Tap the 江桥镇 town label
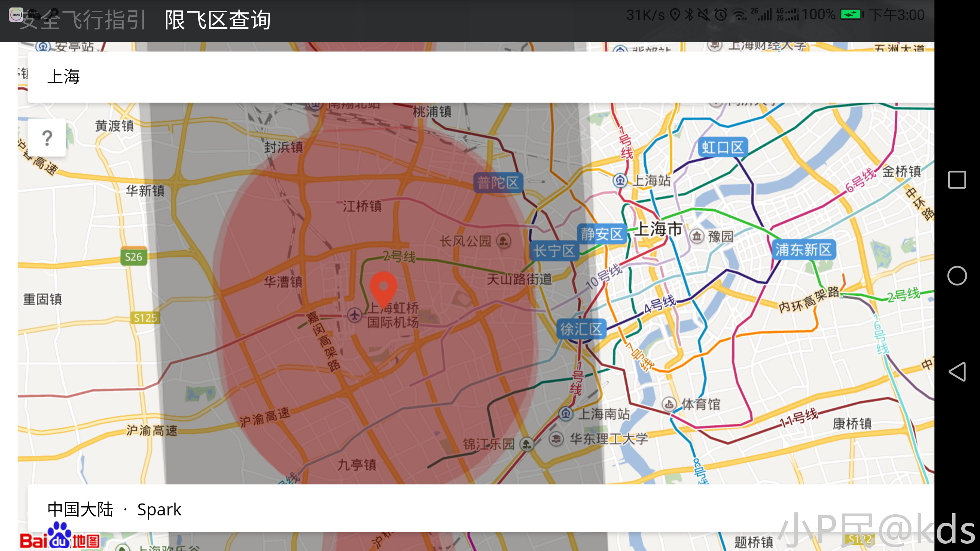980x551 pixels. pyautogui.click(x=362, y=207)
